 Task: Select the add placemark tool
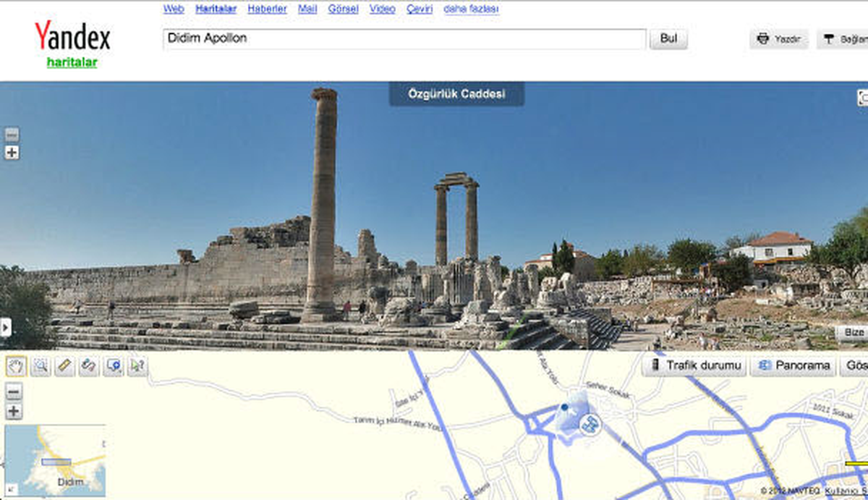[114, 367]
